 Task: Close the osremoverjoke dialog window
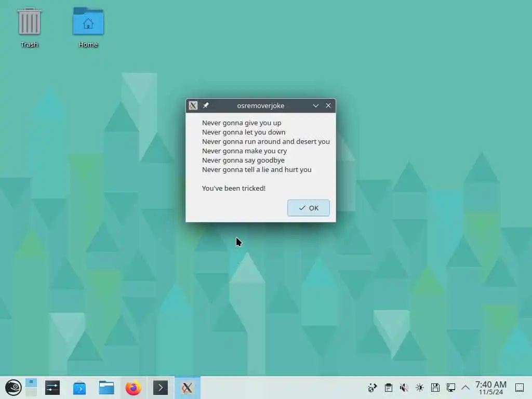click(x=328, y=105)
